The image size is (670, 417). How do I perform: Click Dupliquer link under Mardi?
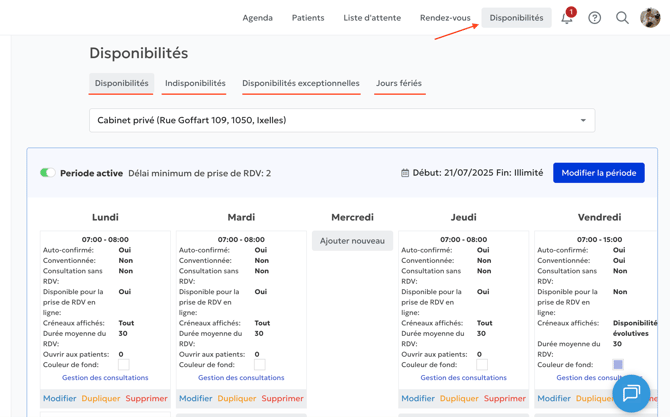(x=237, y=398)
